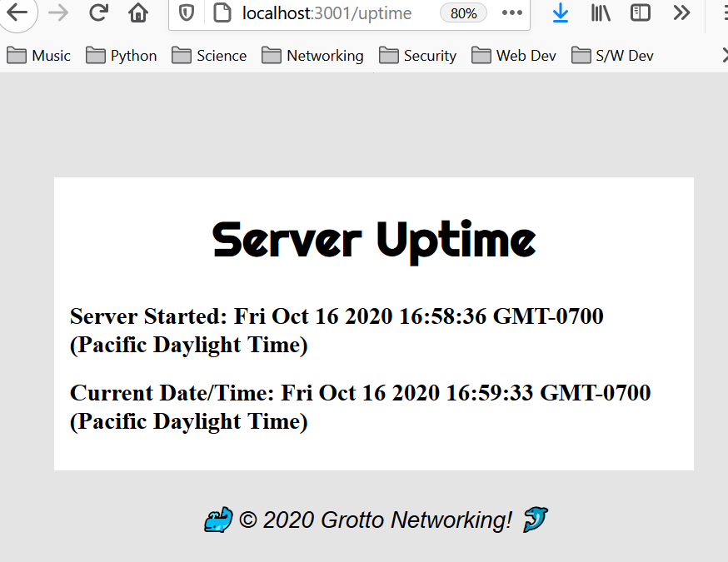This screenshot has width=728, height=562.
Task: Open the Downloads arrow panel
Action: pos(561,13)
